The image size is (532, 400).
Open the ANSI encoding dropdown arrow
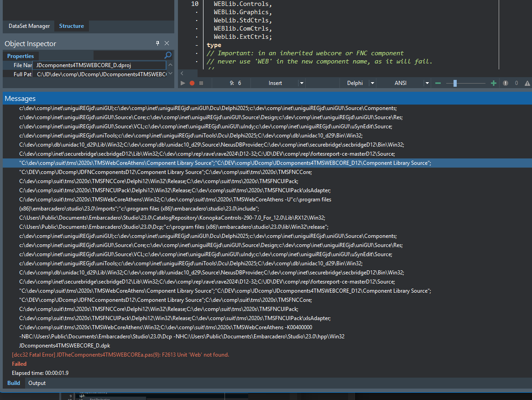pos(427,83)
